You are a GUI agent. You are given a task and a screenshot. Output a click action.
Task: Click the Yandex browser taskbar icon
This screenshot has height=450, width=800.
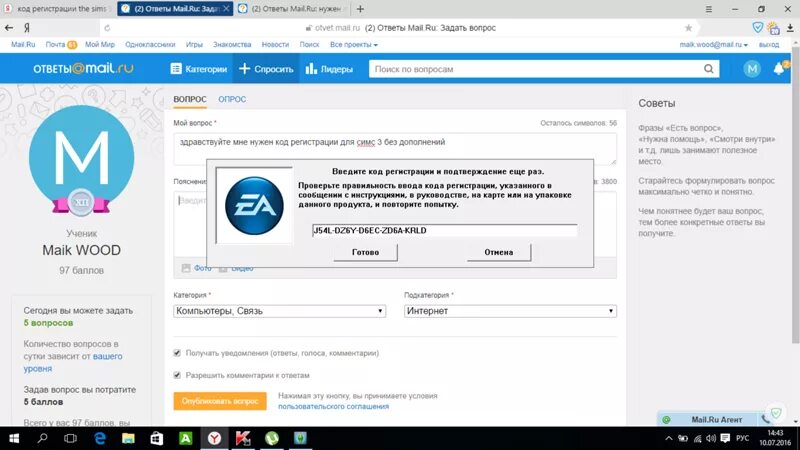[x=214, y=438]
